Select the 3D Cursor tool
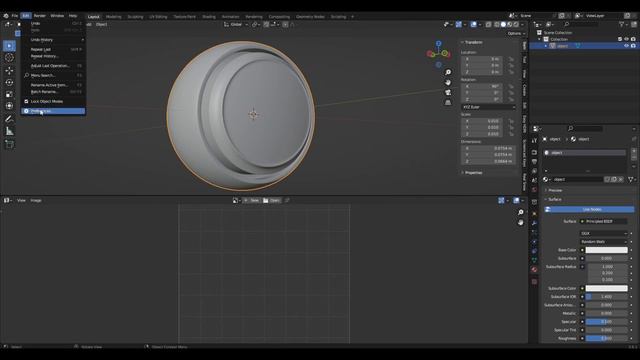The width and height of the screenshot is (640, 360). pos(9,58)
